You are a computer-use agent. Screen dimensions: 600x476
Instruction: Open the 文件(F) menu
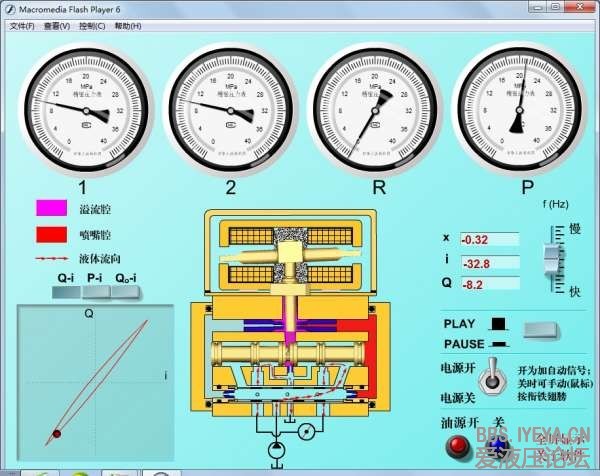(x=21, y=26)
